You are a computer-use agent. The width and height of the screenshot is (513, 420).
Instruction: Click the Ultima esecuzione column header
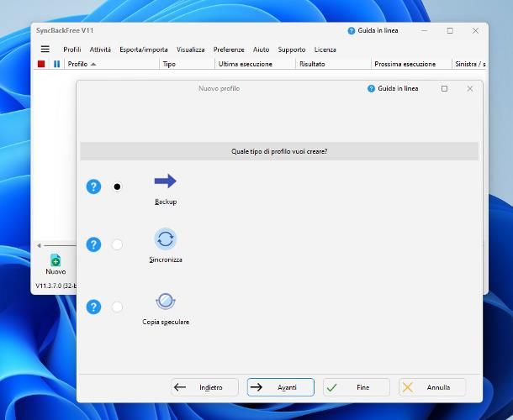click(255, 64)
